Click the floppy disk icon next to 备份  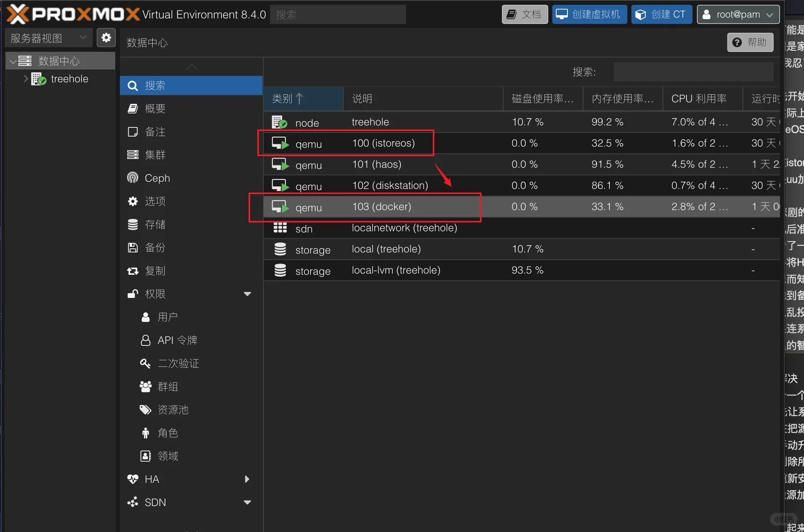click(133, 247)
